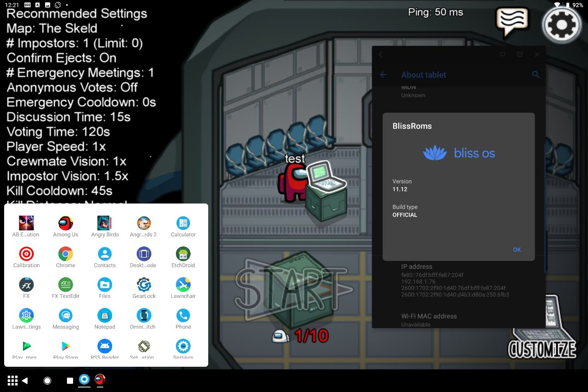Go back from About tablet screen
This screenshot has width=588, height=392.
click(x=383, y=74)
